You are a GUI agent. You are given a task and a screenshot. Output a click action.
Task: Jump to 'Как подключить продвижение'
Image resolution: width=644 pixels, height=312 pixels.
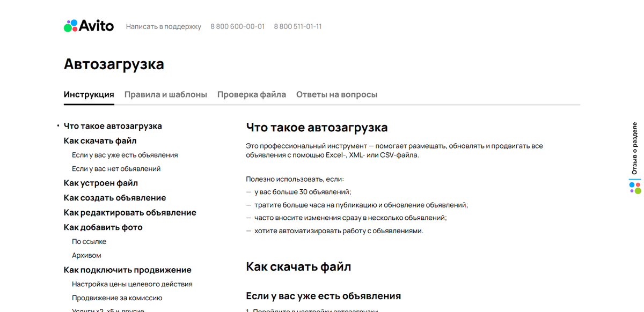tap(128, 270)
